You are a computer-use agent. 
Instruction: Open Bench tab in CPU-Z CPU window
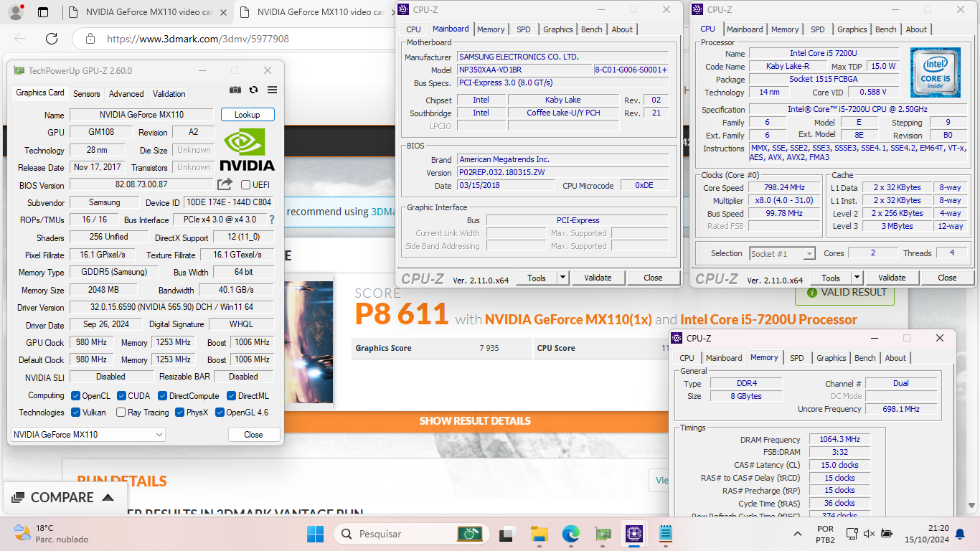coord(886,29)
